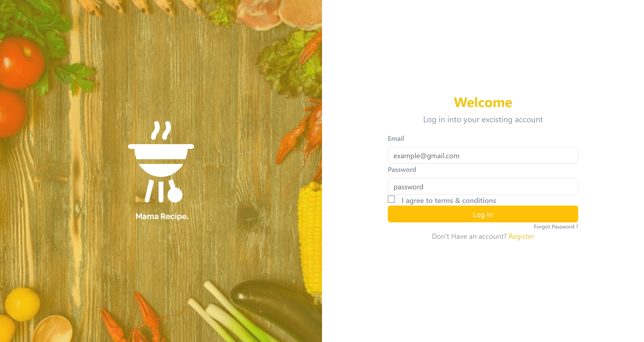Viewport: 644px width, 342px height.
Task: Click the Welcome heading
Action: point(483,103)
